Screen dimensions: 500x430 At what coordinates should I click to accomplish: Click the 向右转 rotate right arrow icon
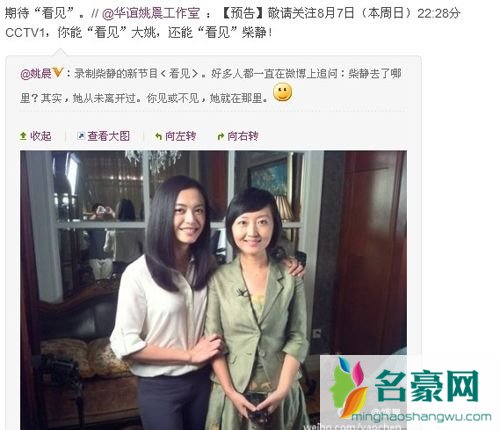221,136
